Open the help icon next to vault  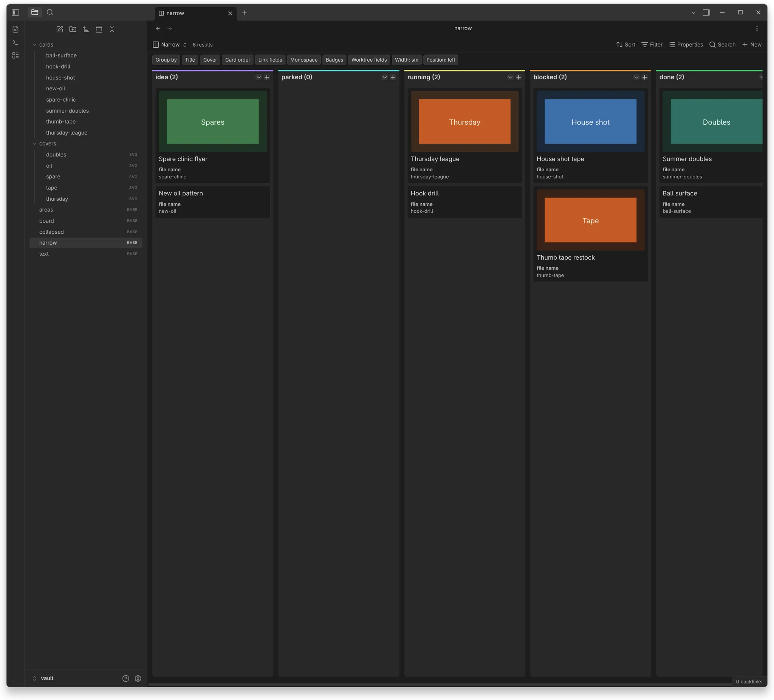tap(125, 678)
